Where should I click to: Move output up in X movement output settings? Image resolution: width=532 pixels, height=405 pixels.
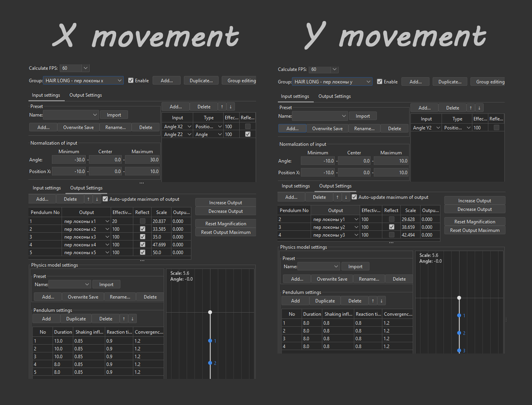tap(88, 199)
